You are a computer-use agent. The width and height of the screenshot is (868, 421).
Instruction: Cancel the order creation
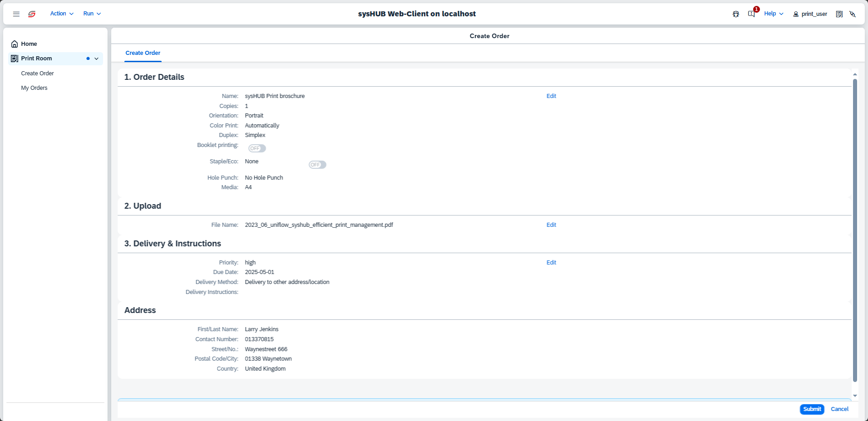[839, 409]
